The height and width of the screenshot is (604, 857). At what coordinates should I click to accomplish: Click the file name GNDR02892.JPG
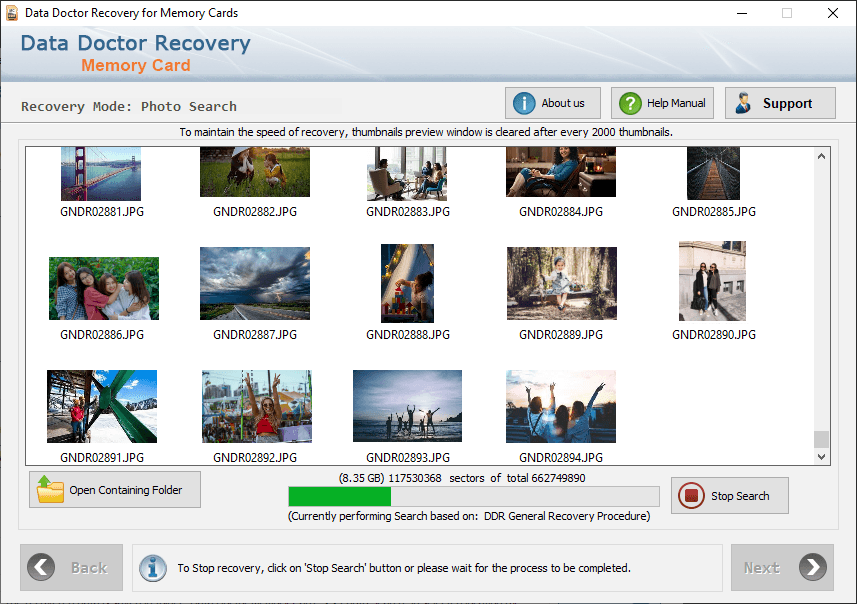(255, 458)
